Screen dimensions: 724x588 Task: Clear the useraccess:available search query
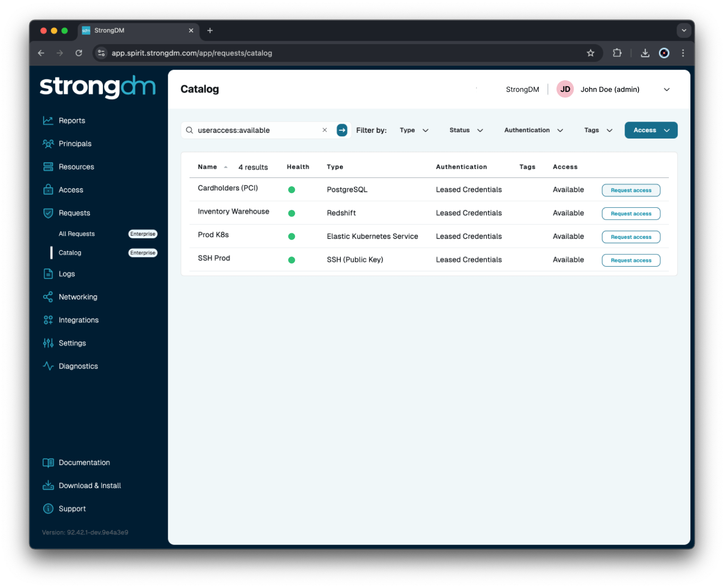pyautogui.click(x=325, y=130)
